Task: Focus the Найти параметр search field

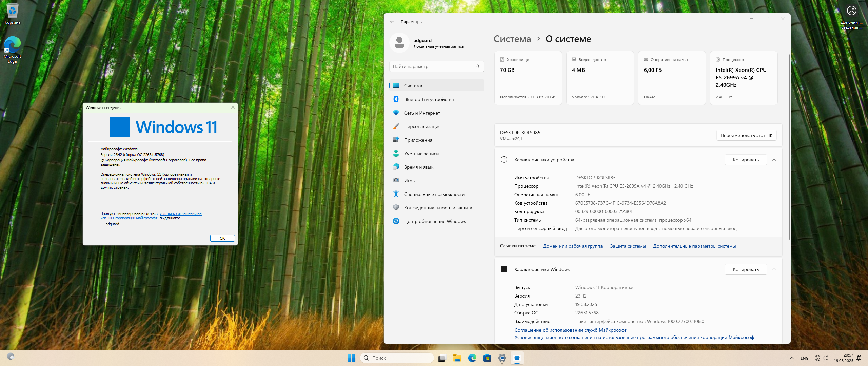Action: pos(437,66)
